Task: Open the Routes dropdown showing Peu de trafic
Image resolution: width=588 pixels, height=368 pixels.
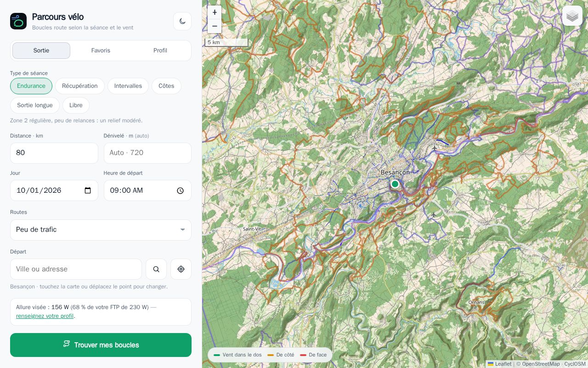Action: (101, 230)
